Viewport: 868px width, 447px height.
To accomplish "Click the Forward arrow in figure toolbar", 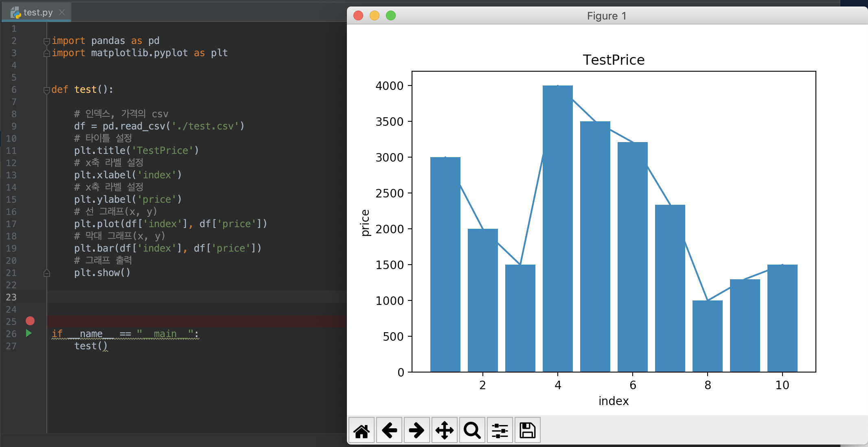I will (x=416, y=430).
